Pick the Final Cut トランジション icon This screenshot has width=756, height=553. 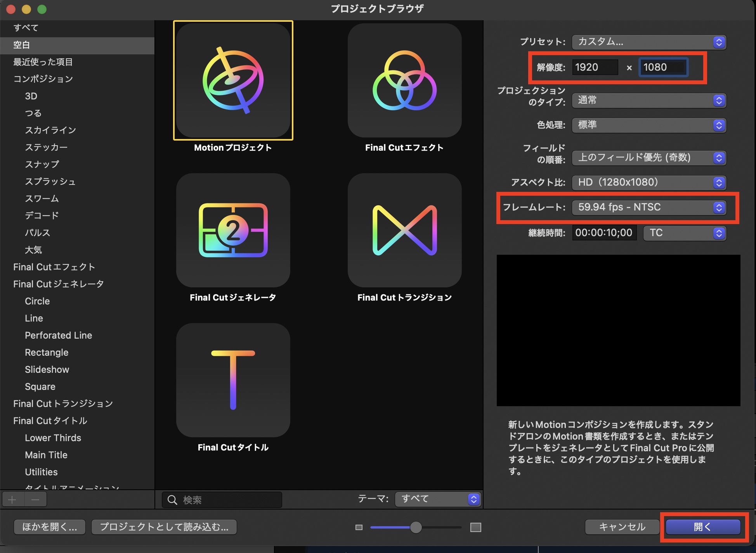click(x=404, y=230)
